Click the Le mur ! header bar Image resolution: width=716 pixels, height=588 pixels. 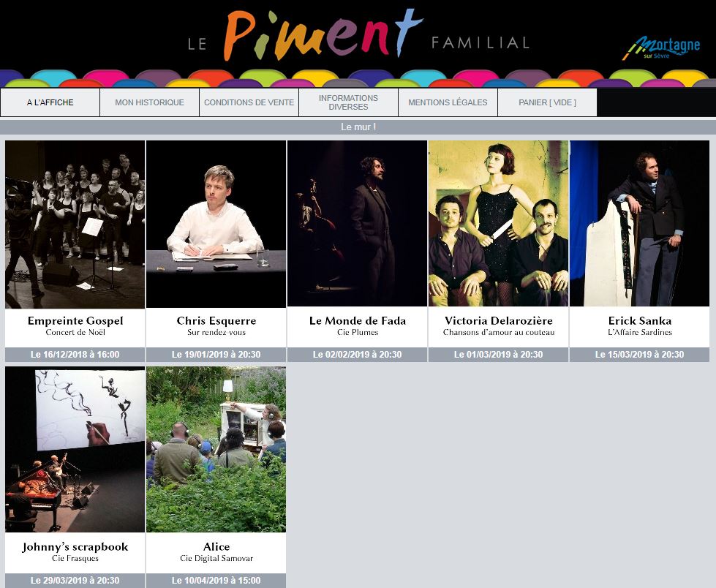point(358,127)
